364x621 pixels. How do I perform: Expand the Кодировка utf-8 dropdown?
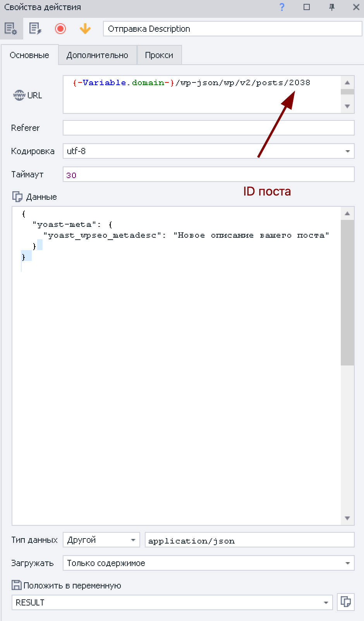pyautogui.click(x=347, y=151)
